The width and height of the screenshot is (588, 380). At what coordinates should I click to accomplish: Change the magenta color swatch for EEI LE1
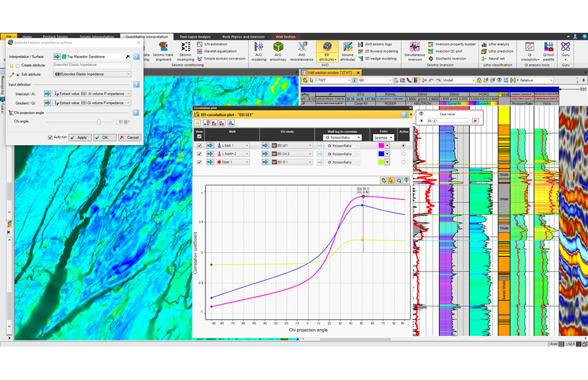pos(382,145)
